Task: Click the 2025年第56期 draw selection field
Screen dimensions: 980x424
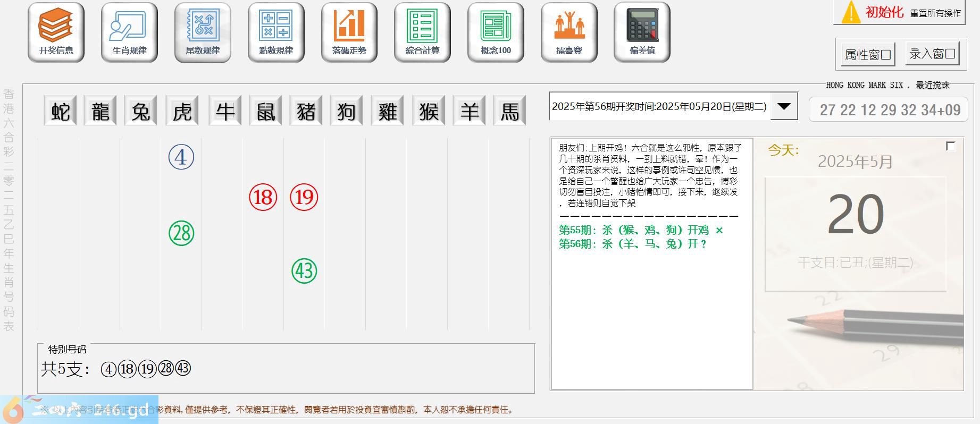Action: point(659,106)
